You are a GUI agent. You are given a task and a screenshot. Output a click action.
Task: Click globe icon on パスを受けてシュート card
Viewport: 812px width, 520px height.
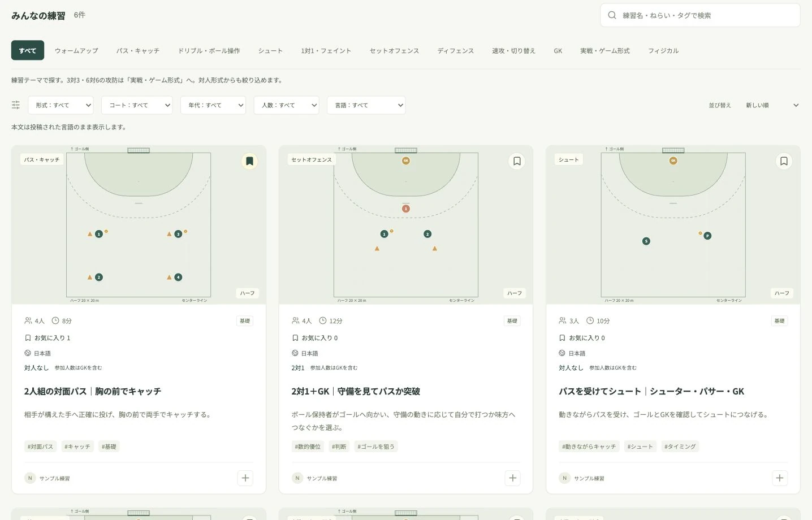point(562,353)
